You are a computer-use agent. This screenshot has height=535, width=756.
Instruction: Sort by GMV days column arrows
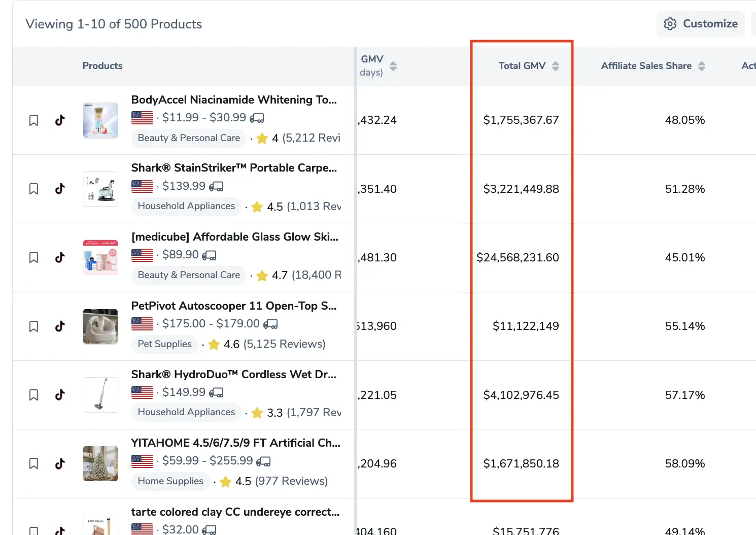click(393, 66)
